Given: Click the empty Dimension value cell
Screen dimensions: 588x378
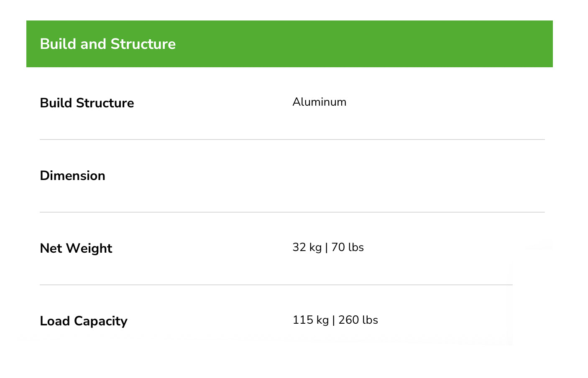Looking at the screenshot, I should [x=376, y=175].
